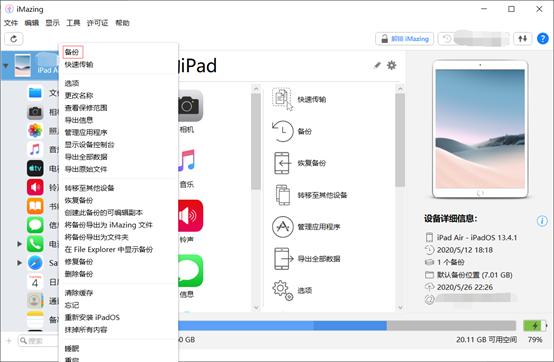The width and height of the screenshot is (554, 362).
Task: Click the 选项 gears icon in actions list
Action: point(282,290)
